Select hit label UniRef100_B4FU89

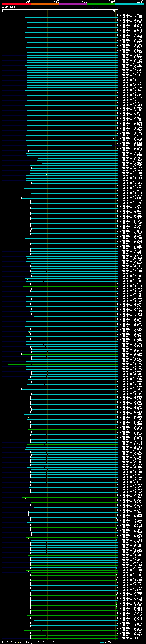(x=131, y=53)
